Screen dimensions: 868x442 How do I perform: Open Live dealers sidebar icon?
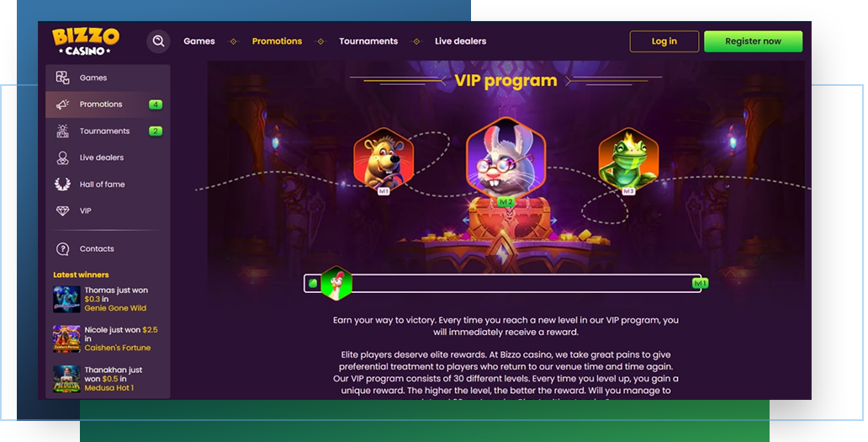tap(62, 157)
